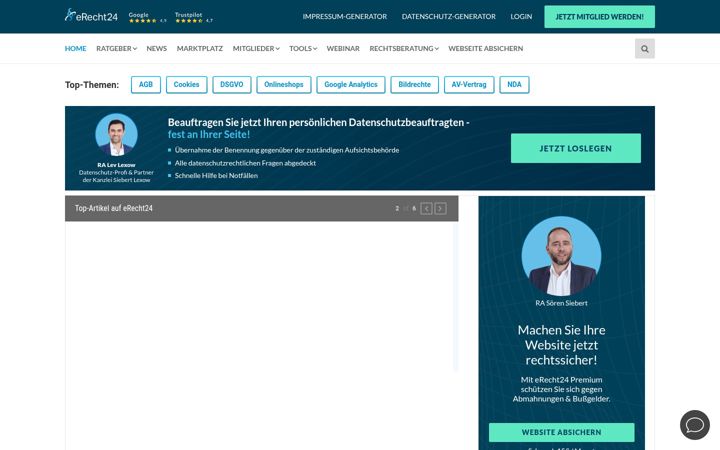Select the AV-Vertrag topic tag
Image resolution: width=720 pixels, height=450 pixels.
tap(469, 84)
